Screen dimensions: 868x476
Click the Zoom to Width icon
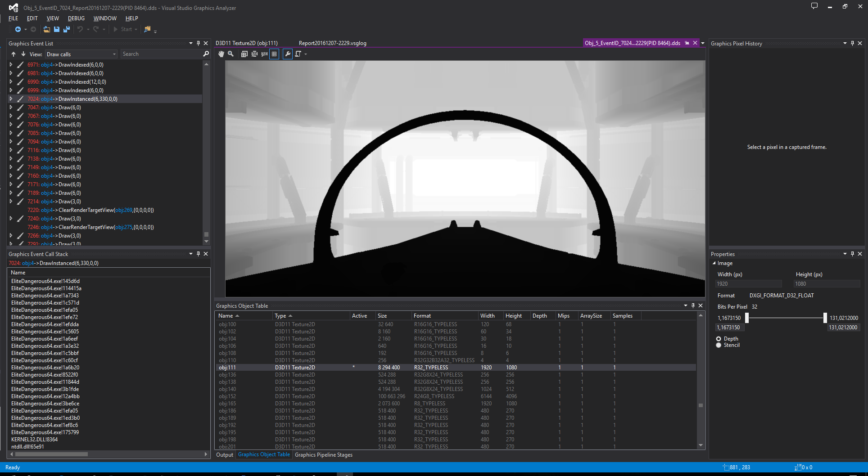click(264, 54)
